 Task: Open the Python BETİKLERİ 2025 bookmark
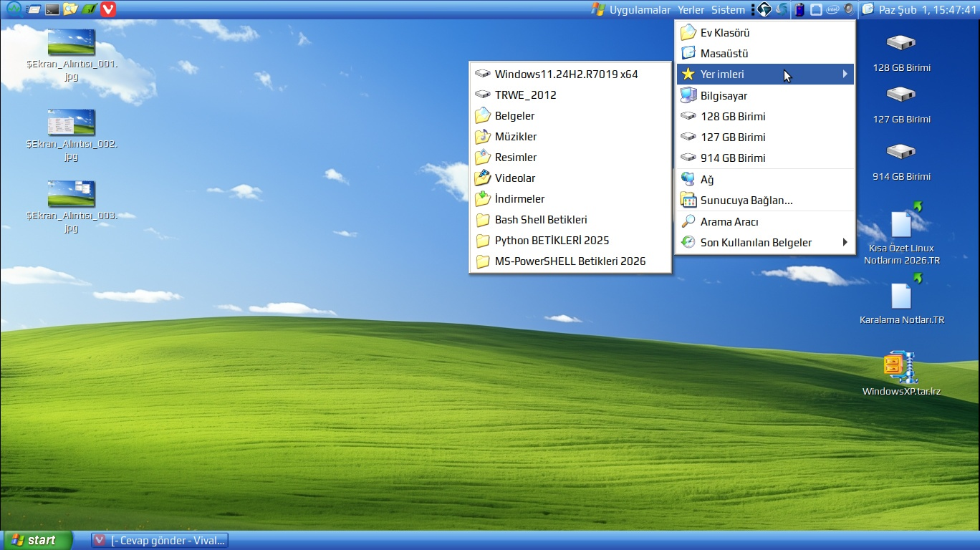[570, 240]
